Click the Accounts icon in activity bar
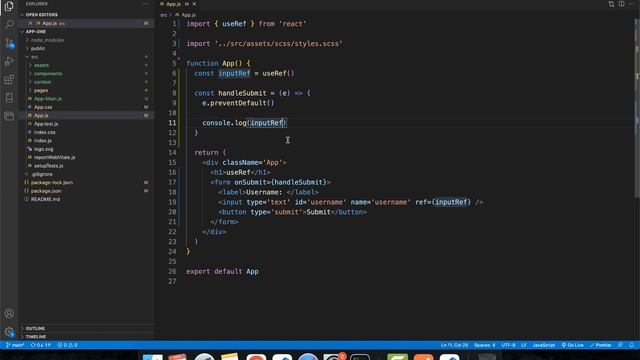This screenshot has width=640, height=360. 9,313
